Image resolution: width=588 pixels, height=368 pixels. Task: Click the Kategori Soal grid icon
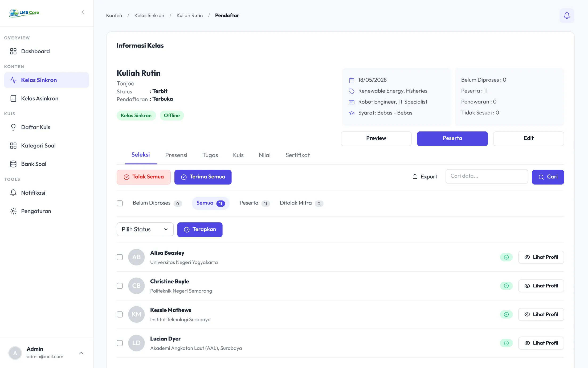(x=13, y=146)
